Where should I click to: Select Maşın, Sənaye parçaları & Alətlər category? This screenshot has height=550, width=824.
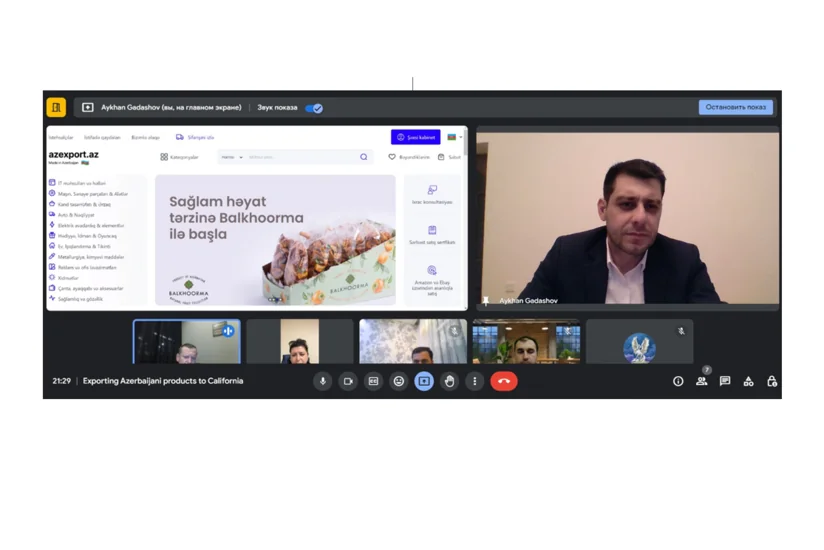tap(88, 194)
